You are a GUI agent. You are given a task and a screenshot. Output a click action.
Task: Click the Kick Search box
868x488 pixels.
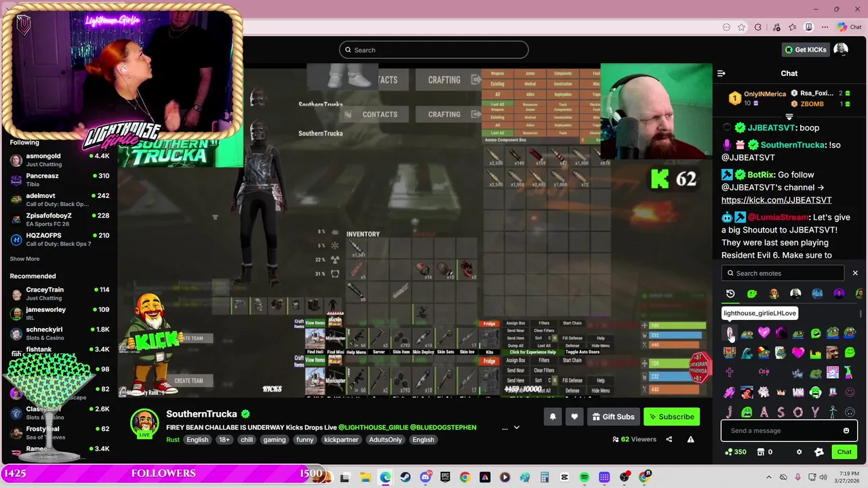(x=433, y=49)
